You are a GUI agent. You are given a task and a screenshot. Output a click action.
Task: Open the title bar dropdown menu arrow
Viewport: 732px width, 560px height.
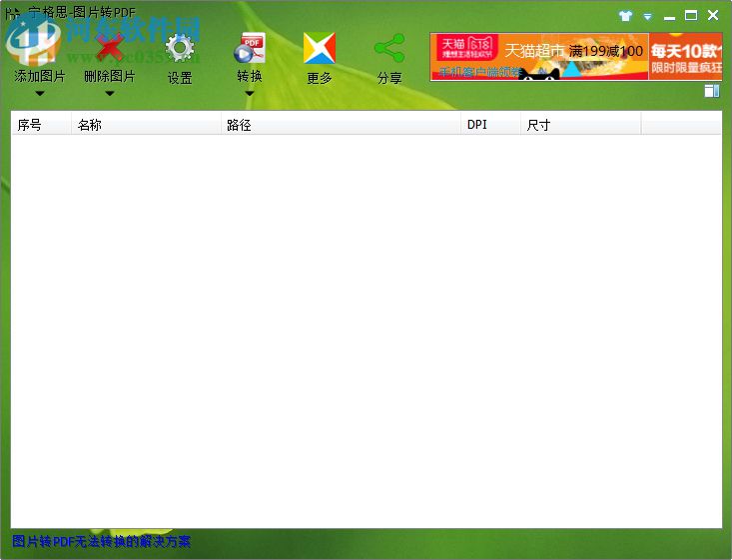coord(647,17)
